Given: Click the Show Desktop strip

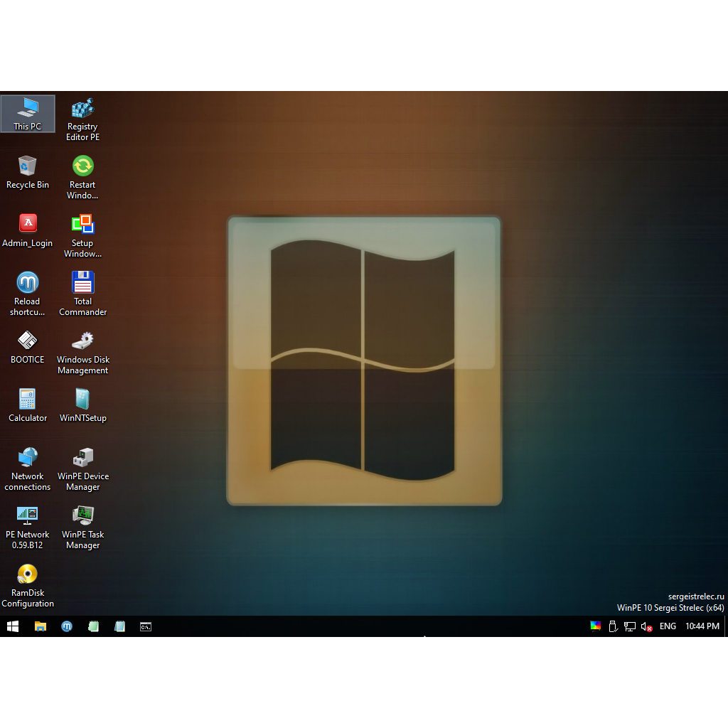Looking at the screenshot, I should [x=726, y=626].
